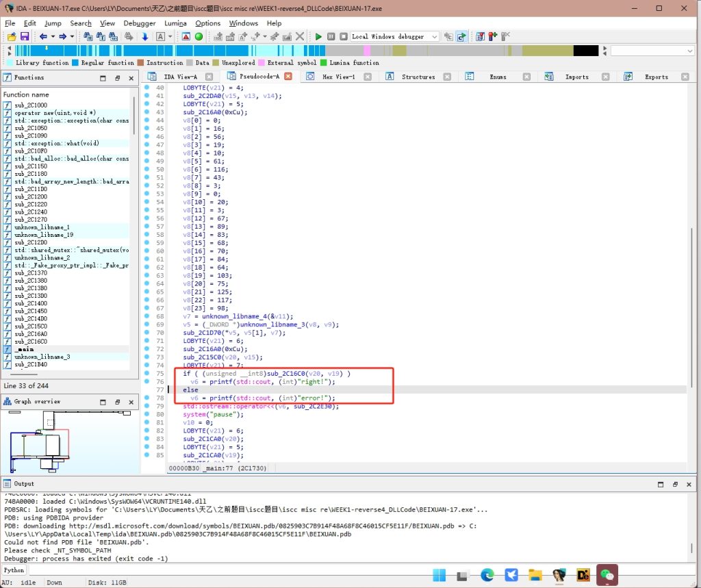Click the Graph overview thumbnail
701x588 pixels.
pyautogui.click(x=70, y=442)
